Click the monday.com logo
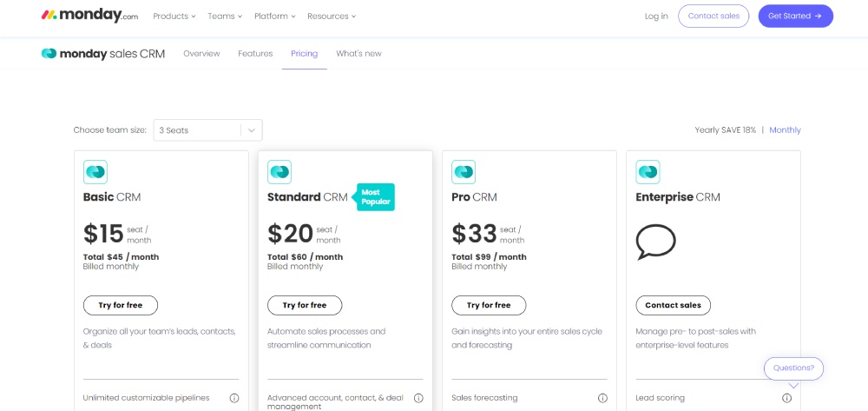The image size is (868, 411). (89, 16)
